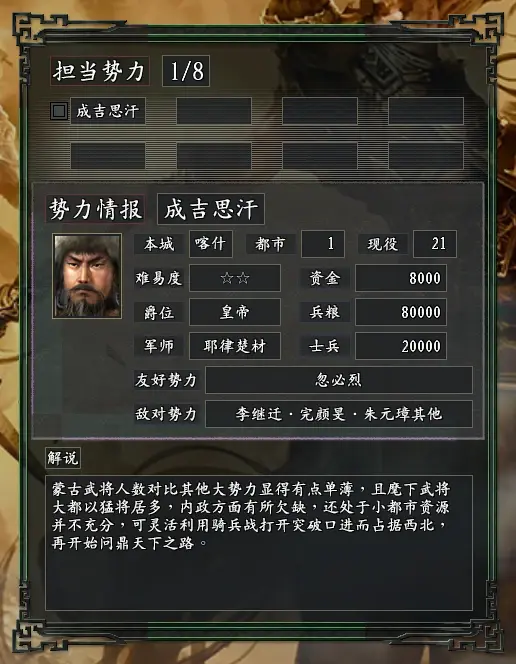Click the two-star difficulty rating

click(235, 278)
